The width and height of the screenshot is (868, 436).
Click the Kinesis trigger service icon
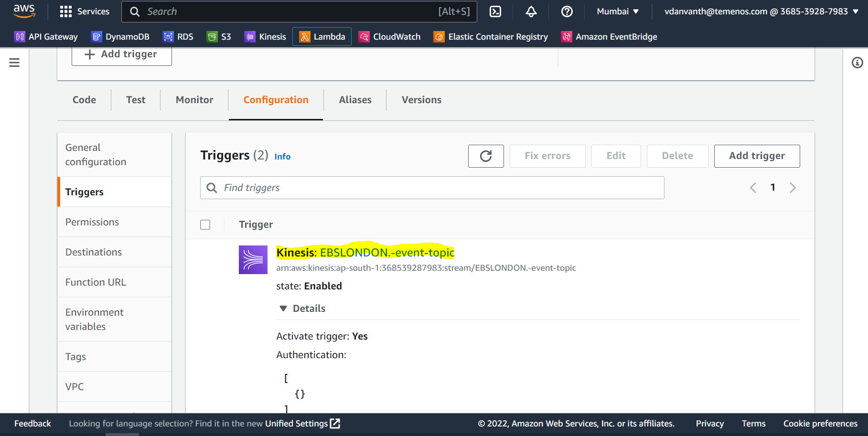253,260
